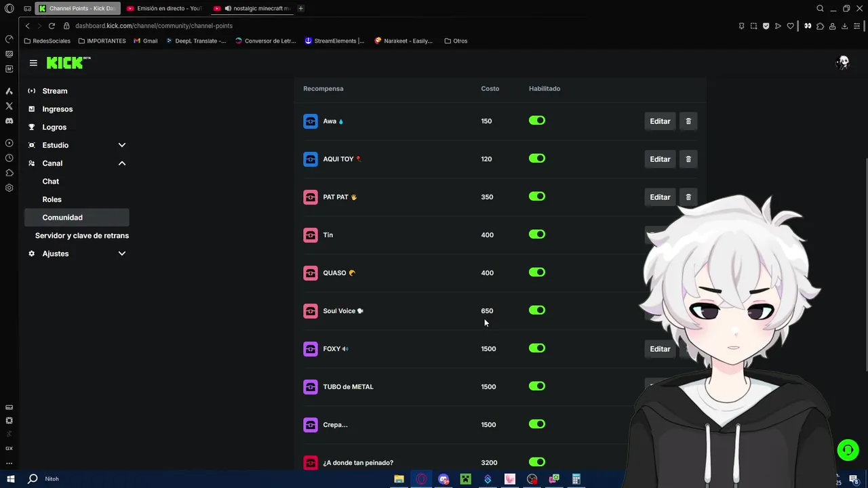Open File Explorer from the taskbar
Screen dimensions: 868x488
pos(399,479)
